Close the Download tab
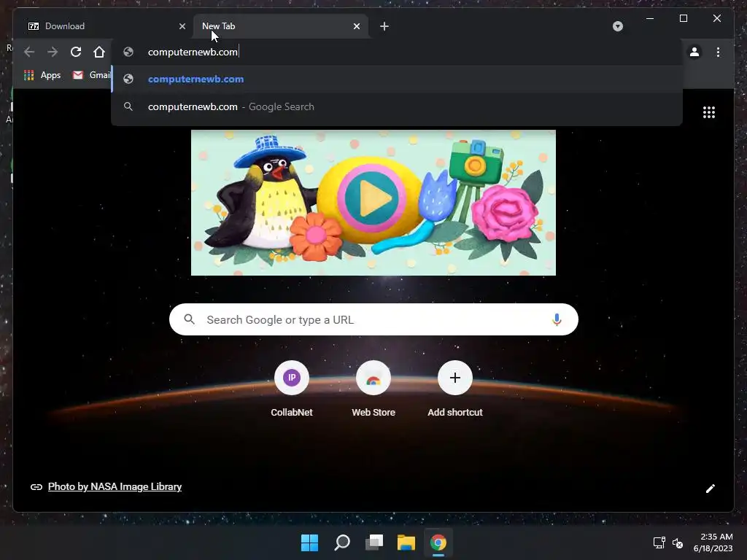The image size is (747, 560). tap(182, 27)
